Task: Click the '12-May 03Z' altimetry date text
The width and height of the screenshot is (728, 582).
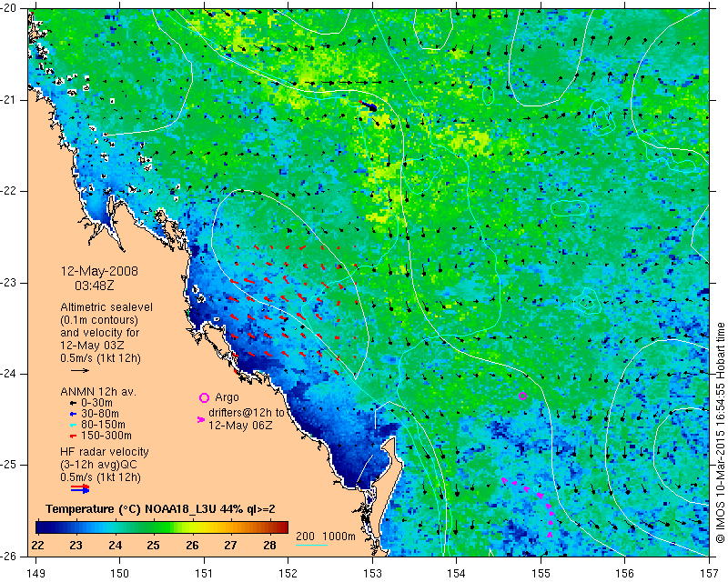Action: tap(93, 346)
